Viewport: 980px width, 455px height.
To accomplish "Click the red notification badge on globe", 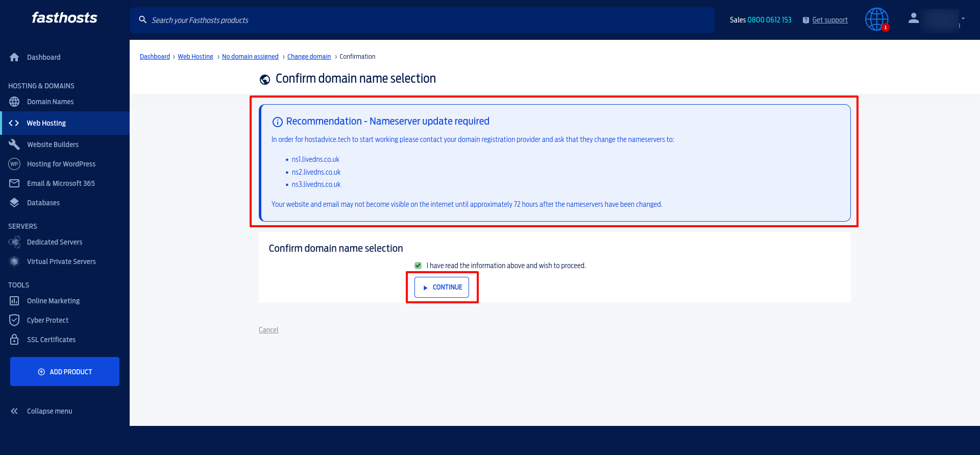I will pyautogui.click(x=886, y=28).
